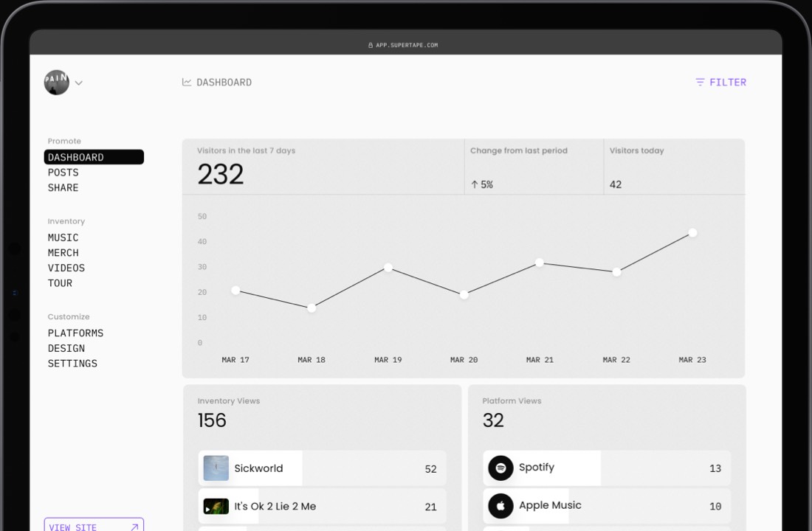Screen dimensions: 812x531
Task: Click the Apple Music view count 10
Action: tap(715, 506)
